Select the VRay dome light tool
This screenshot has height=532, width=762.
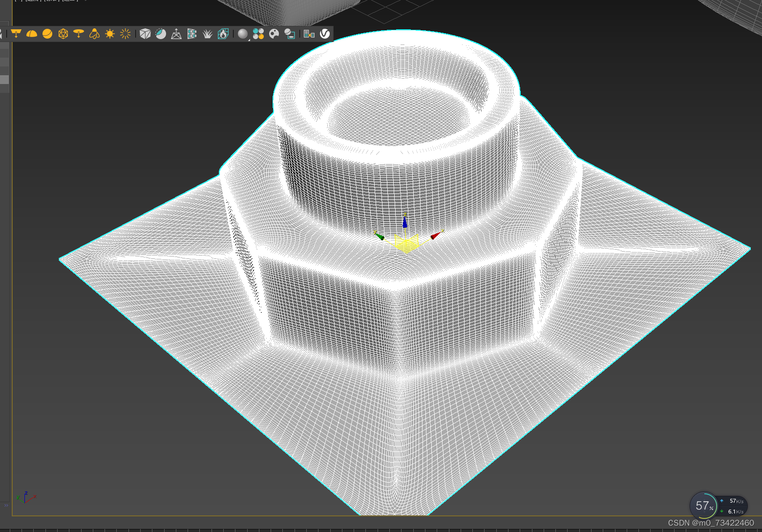pos(32,33)
